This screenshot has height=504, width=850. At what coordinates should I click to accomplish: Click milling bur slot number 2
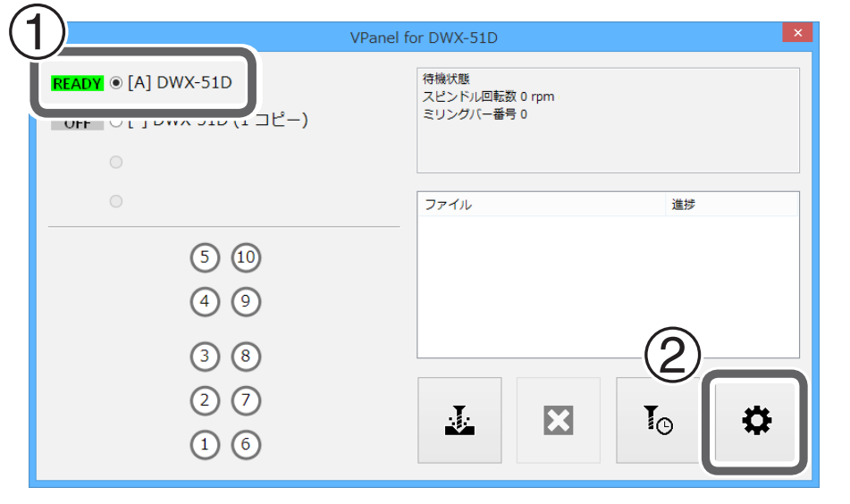(x=205, y=400)
